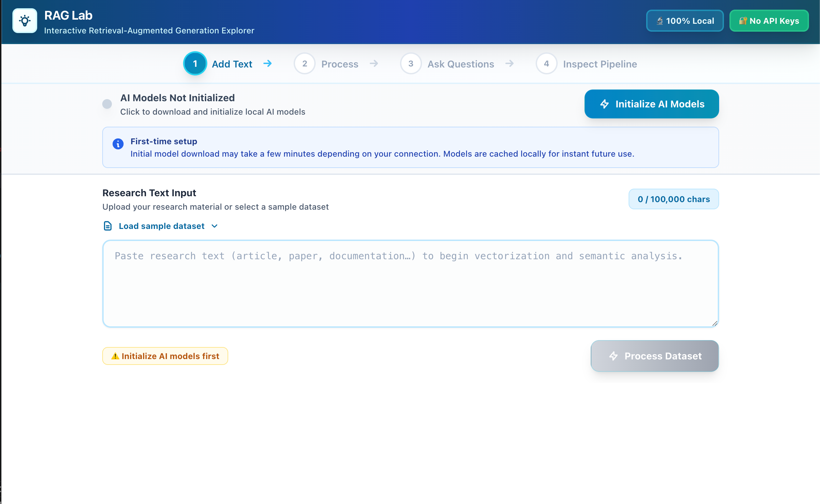Viewport: 820px width, 504px height.
Task: Click inside the research text input area
Action: pyautogui.click(x=410, y=284)
